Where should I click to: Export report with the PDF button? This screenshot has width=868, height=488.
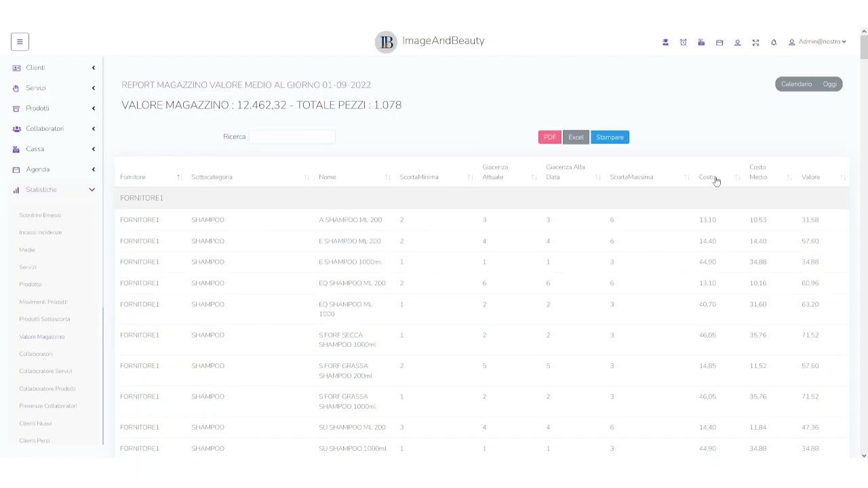pos(550,138)
